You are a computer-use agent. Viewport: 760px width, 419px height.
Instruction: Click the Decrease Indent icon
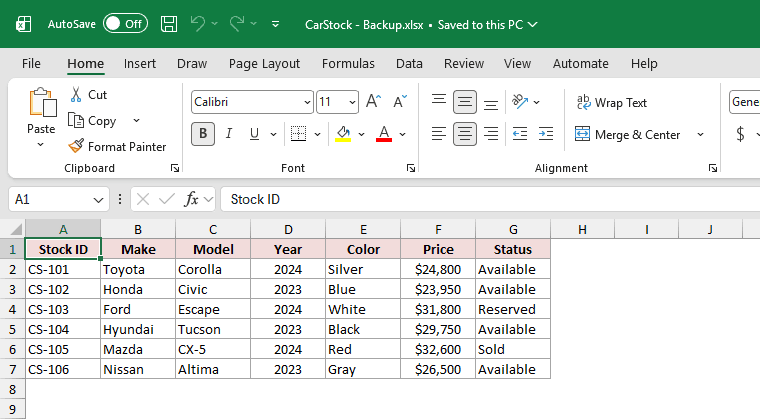[520, 134]
